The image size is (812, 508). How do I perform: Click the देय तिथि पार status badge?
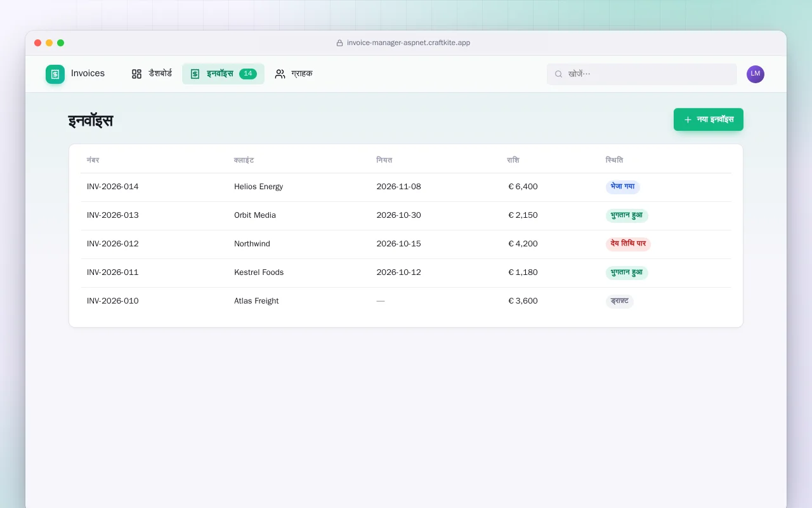[629, 244]
